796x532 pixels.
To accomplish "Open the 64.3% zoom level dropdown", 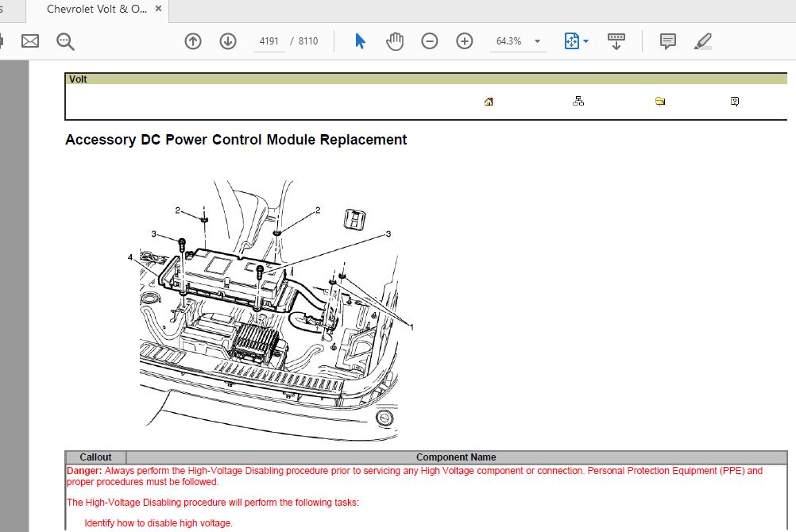I will (x=538, y=41).
